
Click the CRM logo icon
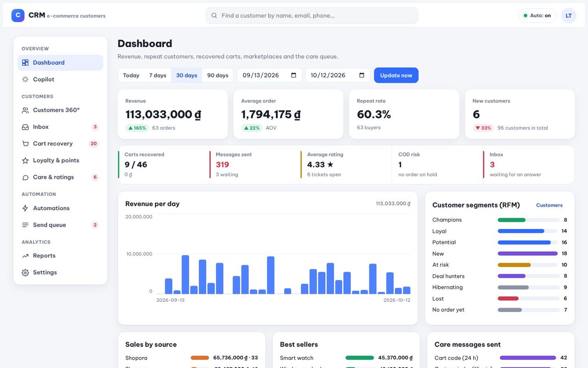[x=18, y=16]
